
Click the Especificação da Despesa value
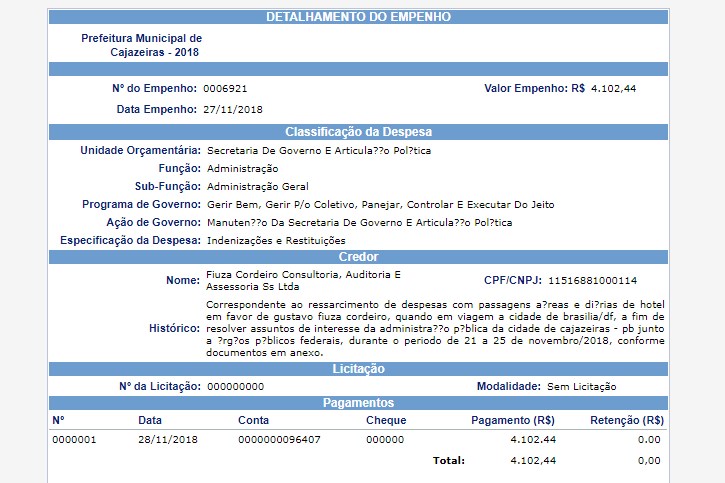(276, 240)
